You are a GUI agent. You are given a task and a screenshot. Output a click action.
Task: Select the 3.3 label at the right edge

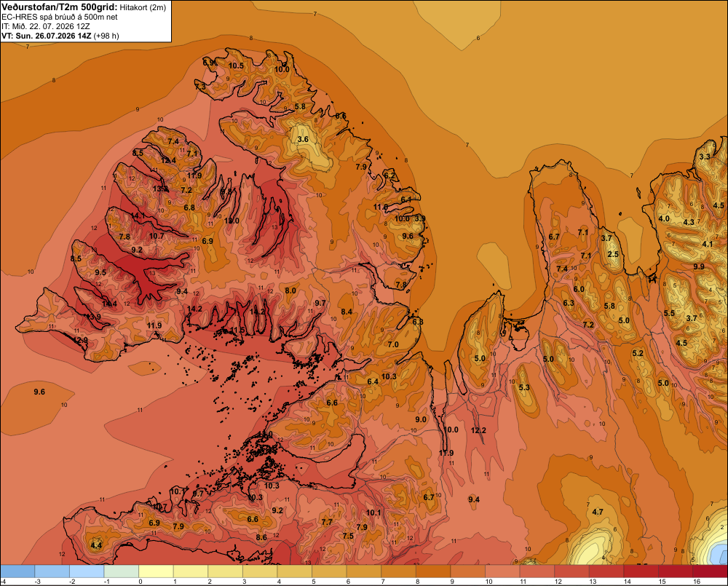(x=705, y=157)
